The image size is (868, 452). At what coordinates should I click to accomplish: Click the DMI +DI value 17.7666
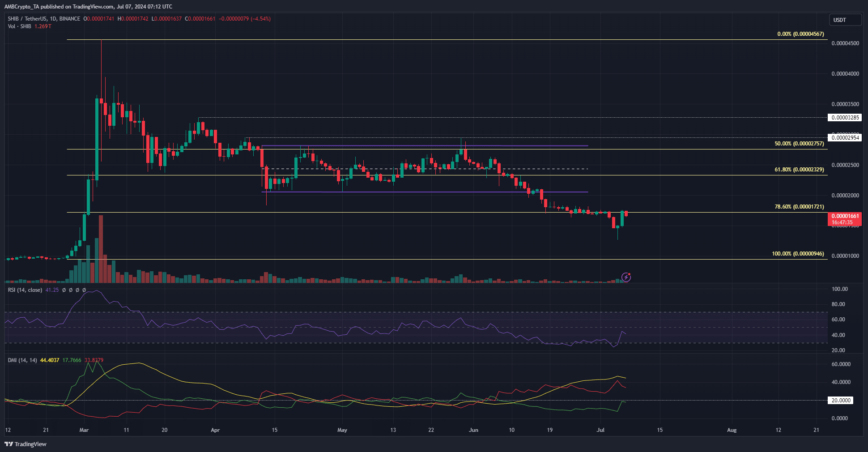click(72, 360)
